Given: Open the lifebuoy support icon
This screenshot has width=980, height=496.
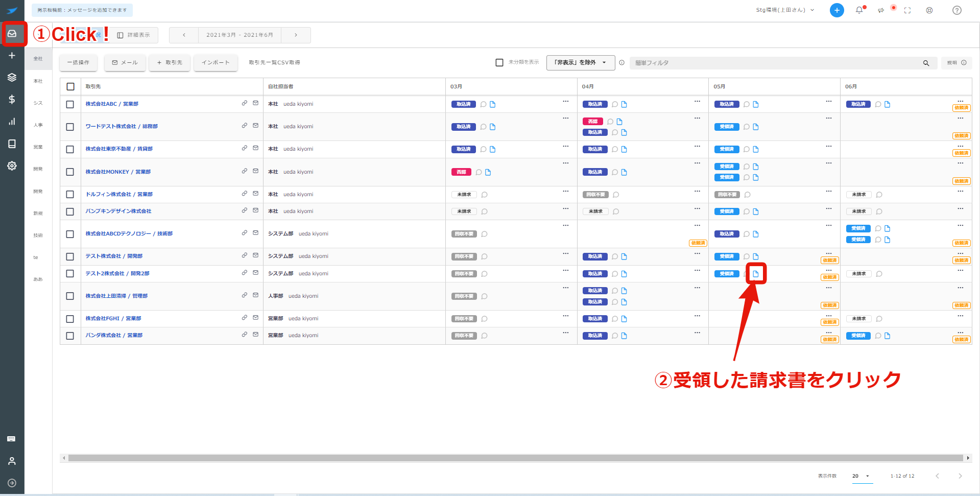Looking at the screenshot, I should [x=929, y=10].
